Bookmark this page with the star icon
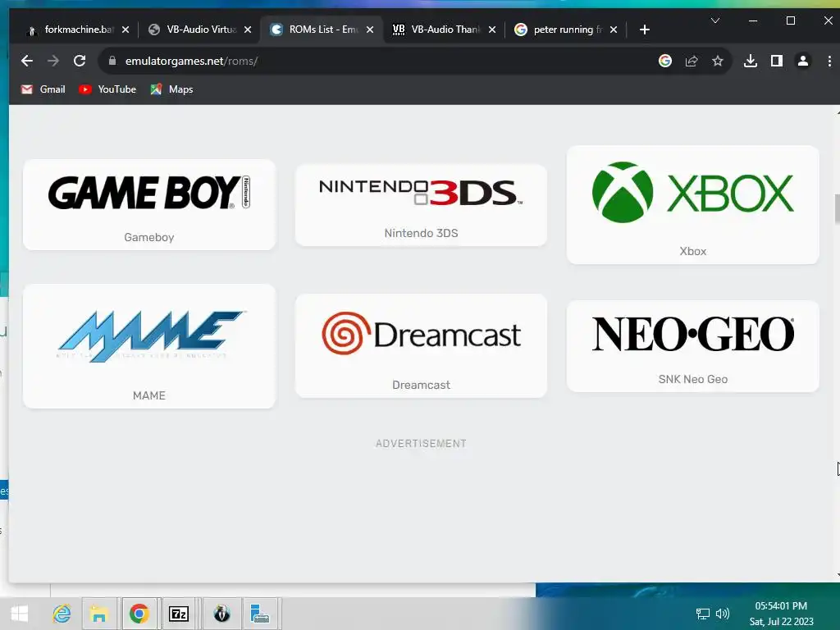This screenshot has height=630, width=840. (717, 61)
